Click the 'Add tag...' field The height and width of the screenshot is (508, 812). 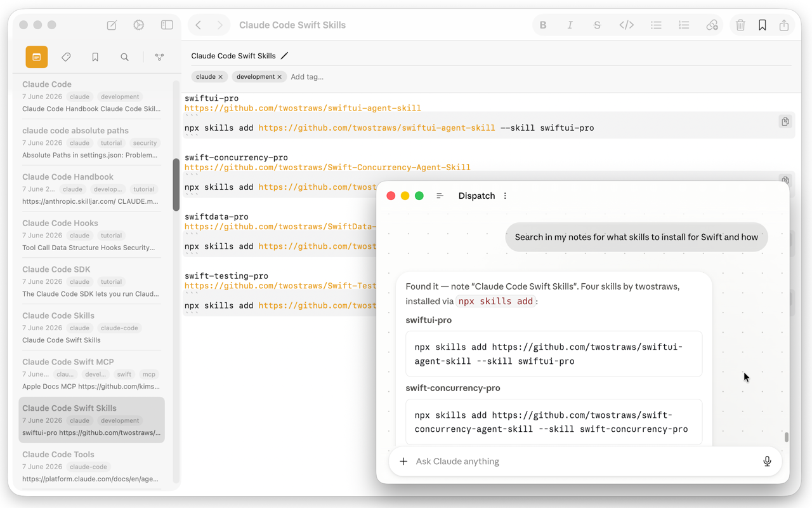coord(307,77)
